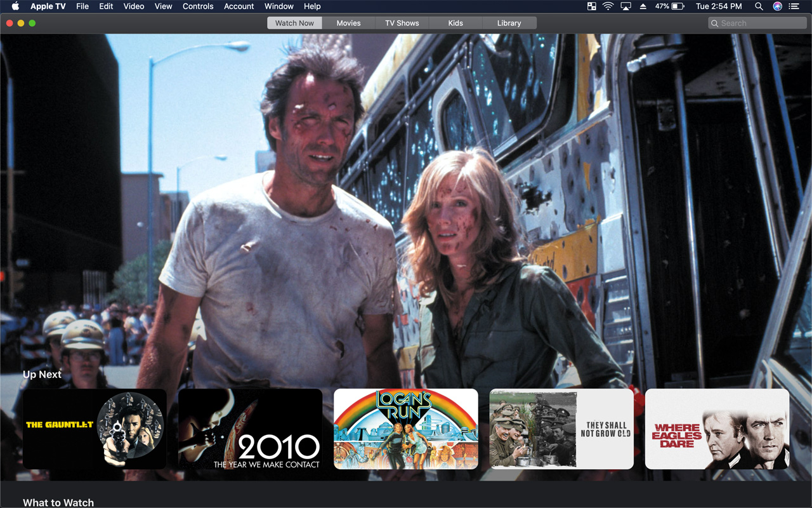Open the Video menu
The height and width of the screenshot is (508, 812).
[x=134, y=6]
